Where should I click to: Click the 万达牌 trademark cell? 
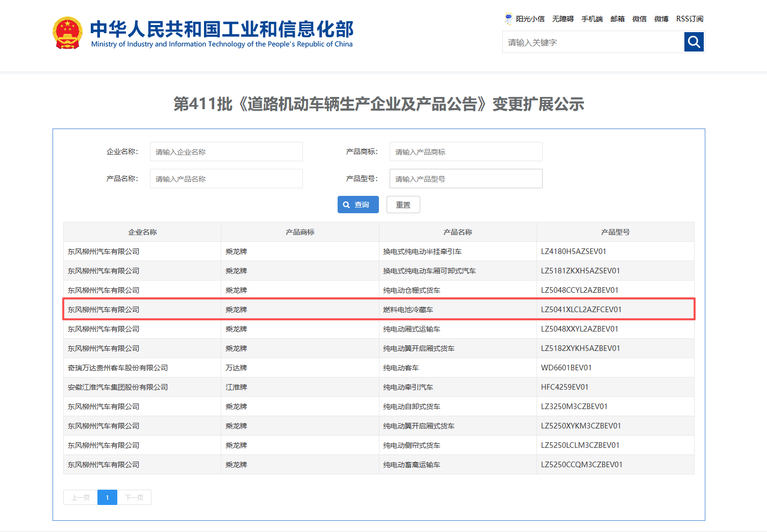300,368
